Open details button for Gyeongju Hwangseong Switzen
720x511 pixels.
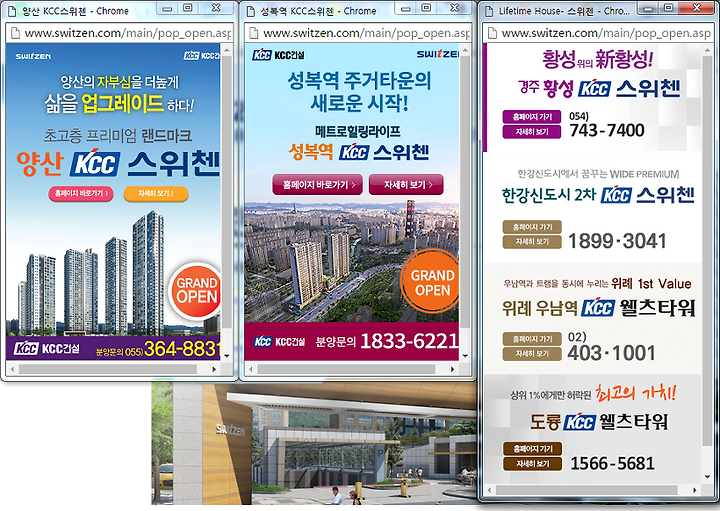(x=532, y=132)
